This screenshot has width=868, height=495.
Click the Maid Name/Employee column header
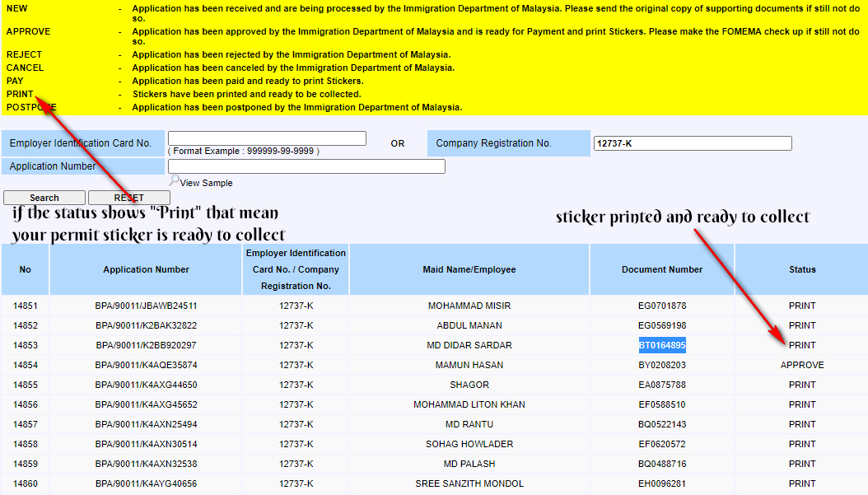click(x=469, y=269)
